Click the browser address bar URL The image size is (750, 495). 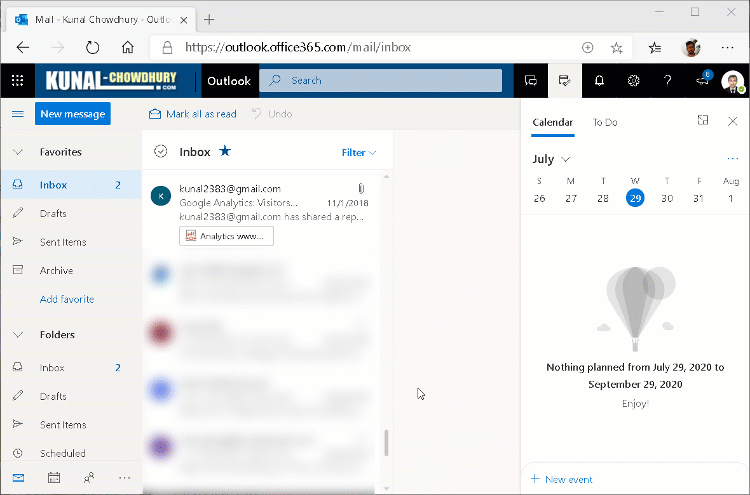tap(298, 47)
